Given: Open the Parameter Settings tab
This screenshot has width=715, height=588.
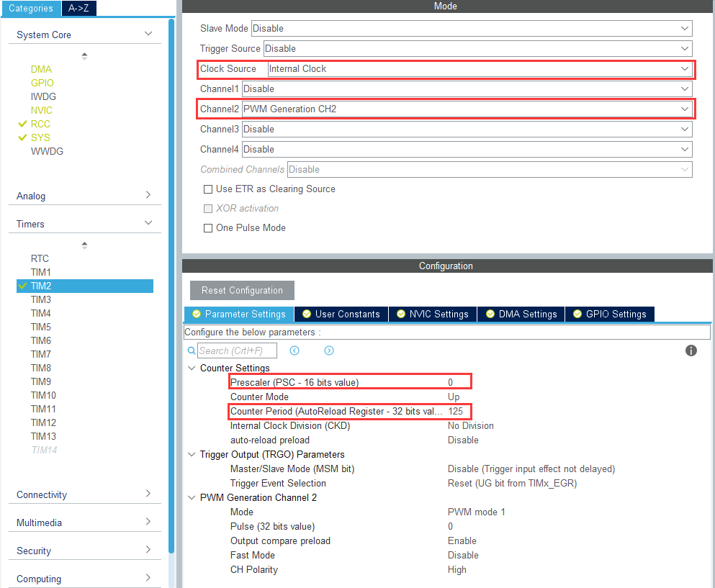Looking at the screenshot, I should 239,314.
